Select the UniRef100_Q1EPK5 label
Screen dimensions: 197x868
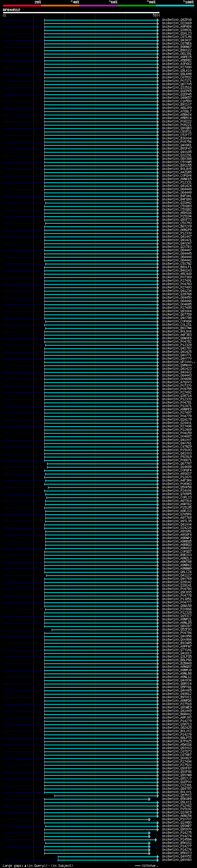click(x=177, y=91)
